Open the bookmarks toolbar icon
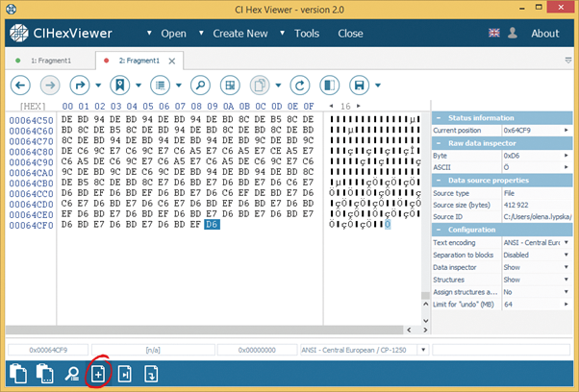Viewport: 579px width, 392px height. [x=120, y=86]
